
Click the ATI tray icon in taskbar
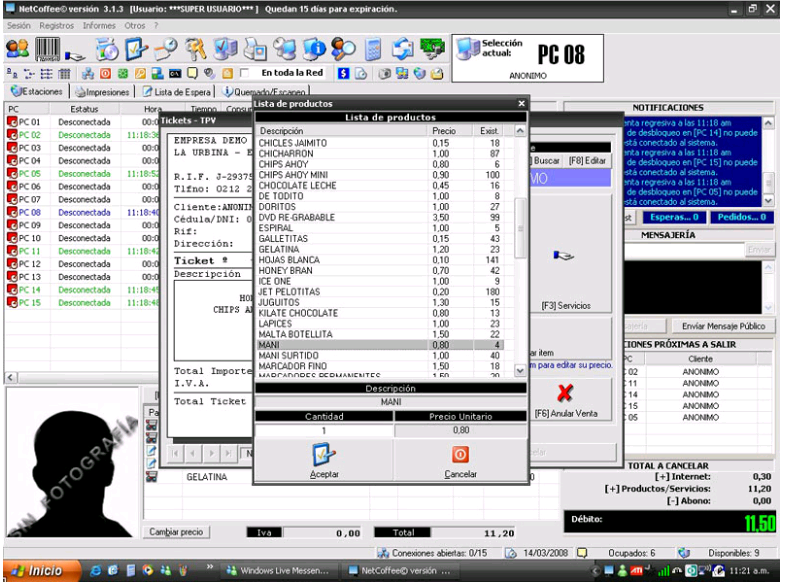636,570
